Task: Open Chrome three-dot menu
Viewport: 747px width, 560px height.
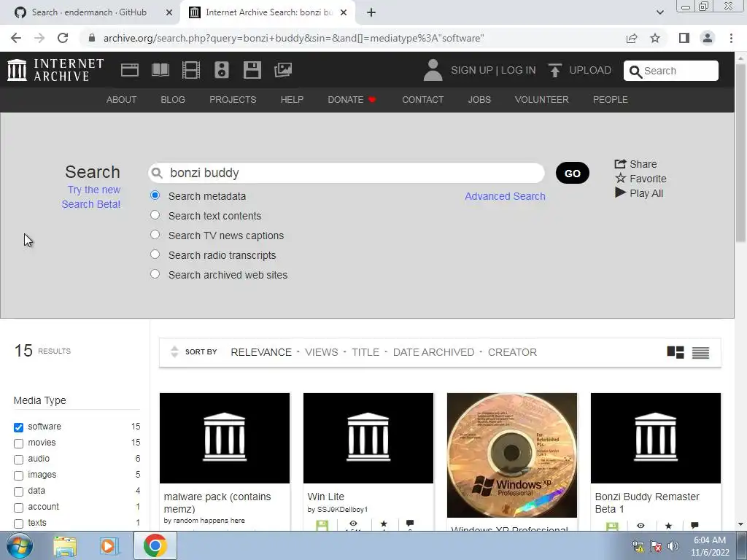Action: [x=731, y=38]
